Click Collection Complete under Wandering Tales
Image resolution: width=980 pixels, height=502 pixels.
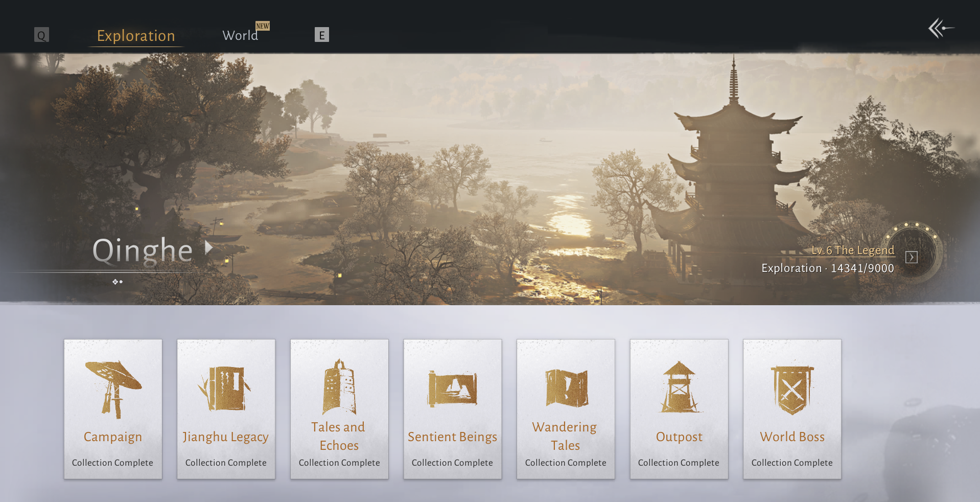pyautogui.click(x=566, y=463)
